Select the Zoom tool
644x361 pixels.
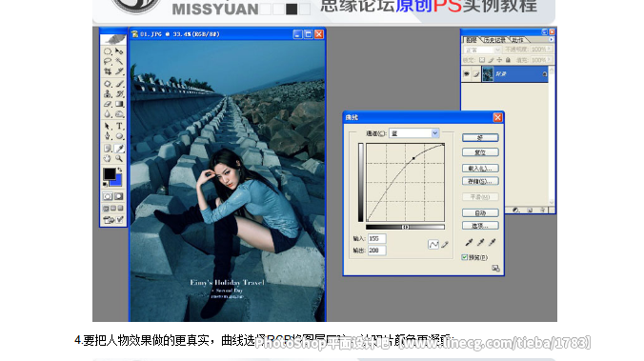pyautogui.click(x=119, y=158)
